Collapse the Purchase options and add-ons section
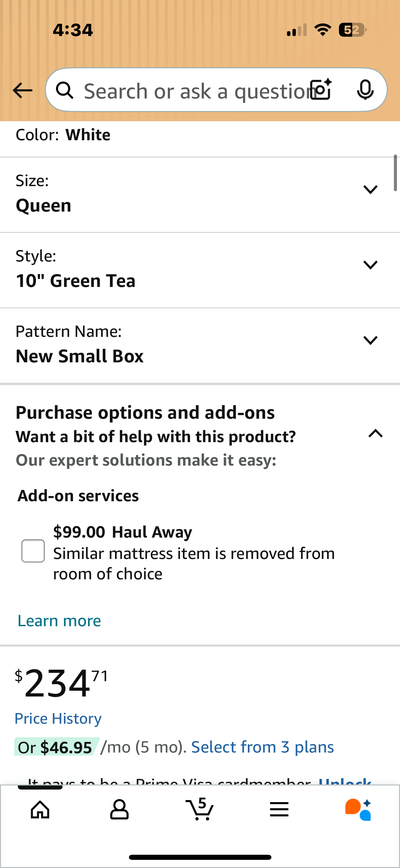The height and width of the screenshot is (868, 400). pos(375,434)
